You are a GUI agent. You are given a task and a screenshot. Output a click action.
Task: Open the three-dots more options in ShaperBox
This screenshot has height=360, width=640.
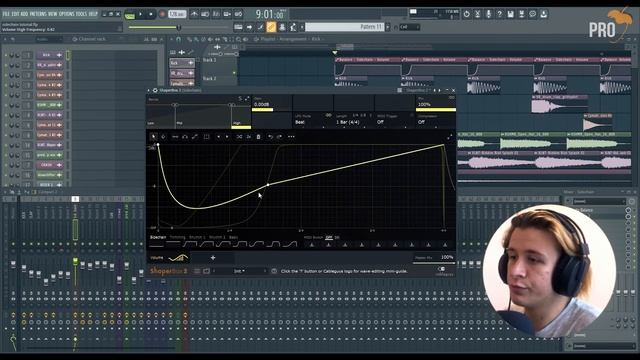click(x=291, y=137)
